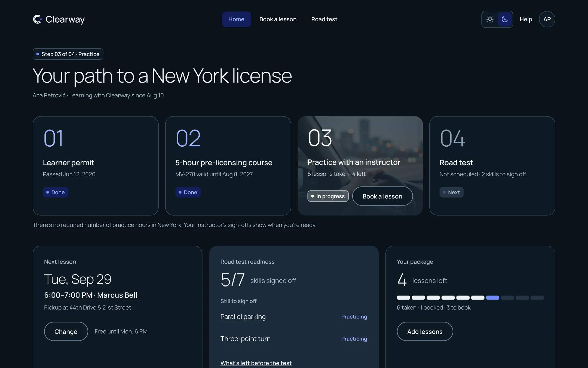Open the Help link

tap(526, 19)
